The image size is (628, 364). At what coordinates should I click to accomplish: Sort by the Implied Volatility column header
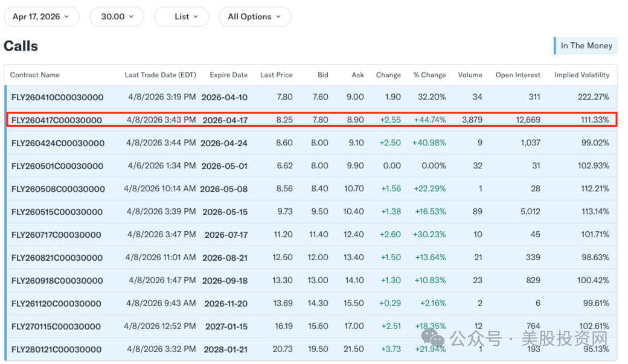pyautogui.click(x=582, y=75)
